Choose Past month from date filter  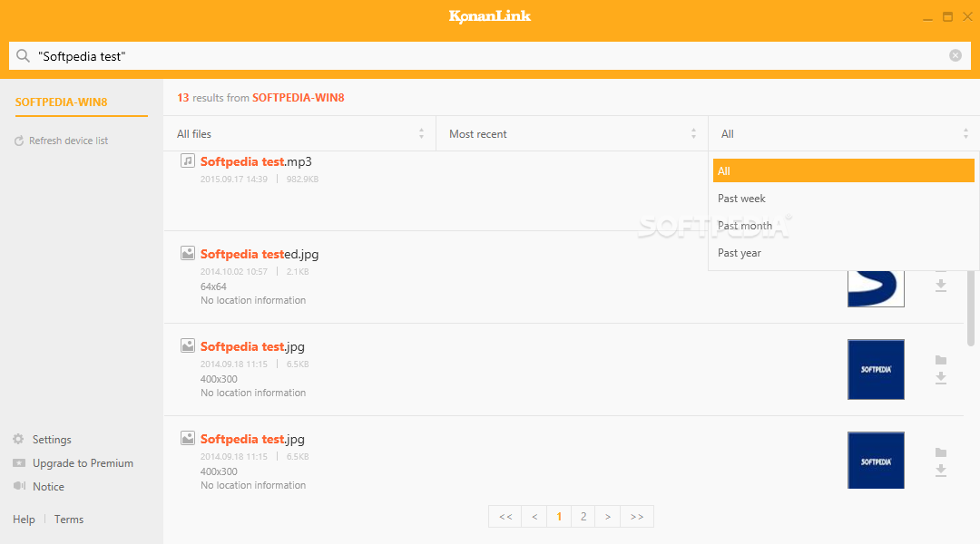(x=843, y=226)
